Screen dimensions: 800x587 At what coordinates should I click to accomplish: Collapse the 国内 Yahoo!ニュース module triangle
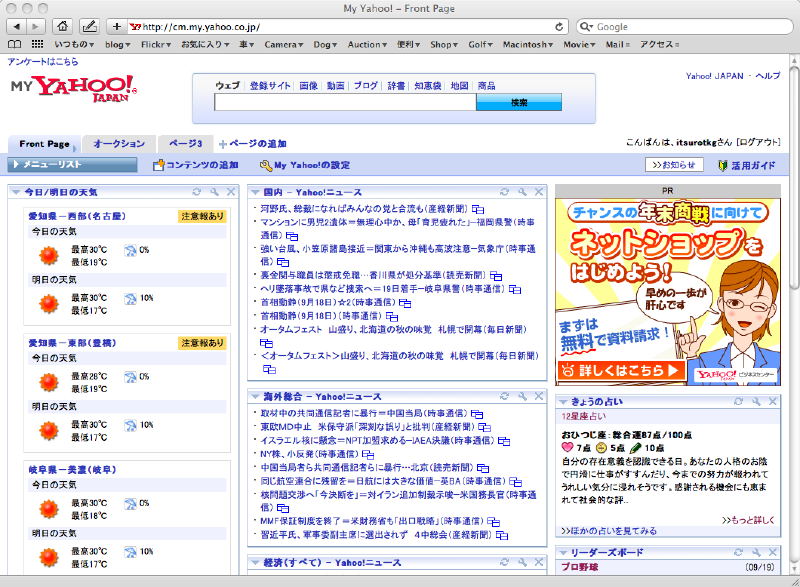tap(255, 192)
